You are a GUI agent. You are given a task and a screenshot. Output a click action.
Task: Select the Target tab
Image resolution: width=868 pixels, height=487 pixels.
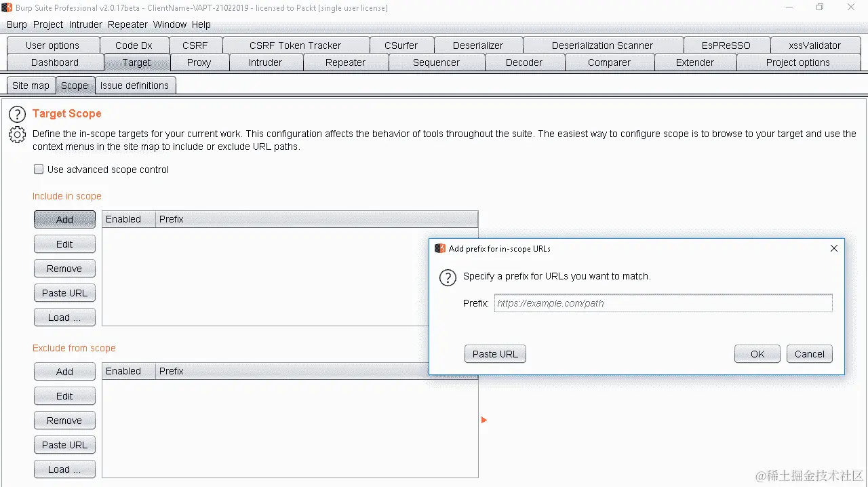[136, 62]
